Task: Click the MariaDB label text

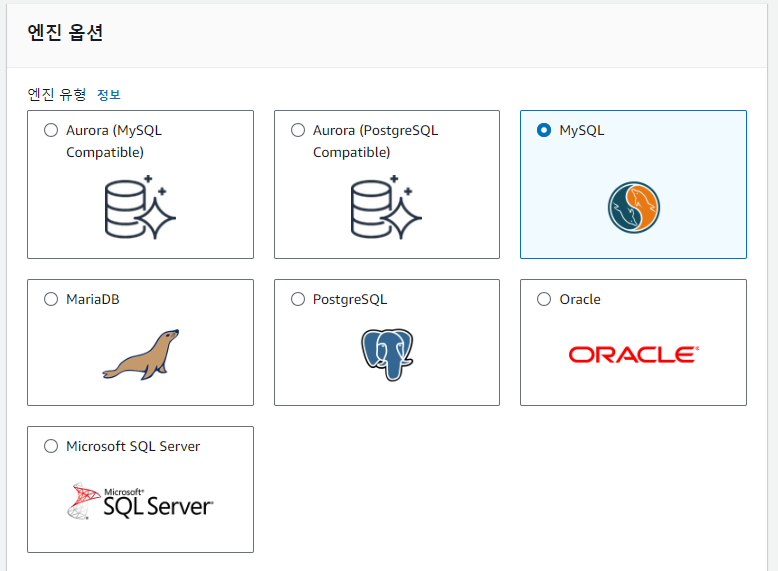Action: tap(93, 299)
